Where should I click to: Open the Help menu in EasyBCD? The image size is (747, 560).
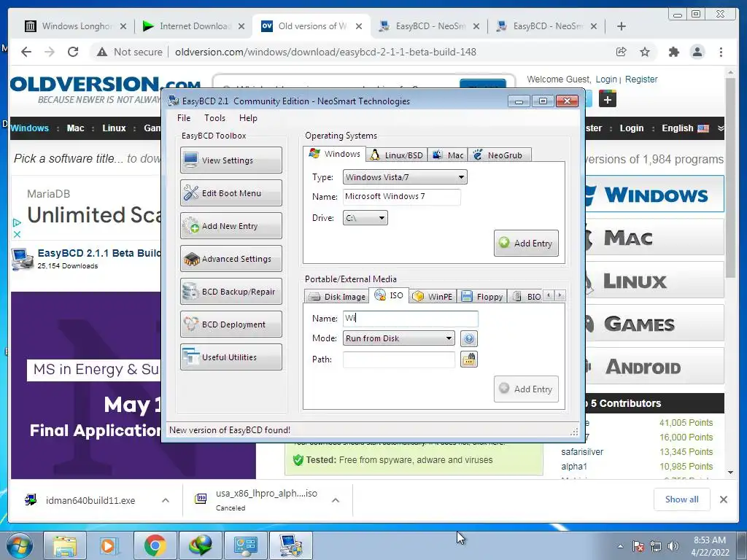point(248,118)
